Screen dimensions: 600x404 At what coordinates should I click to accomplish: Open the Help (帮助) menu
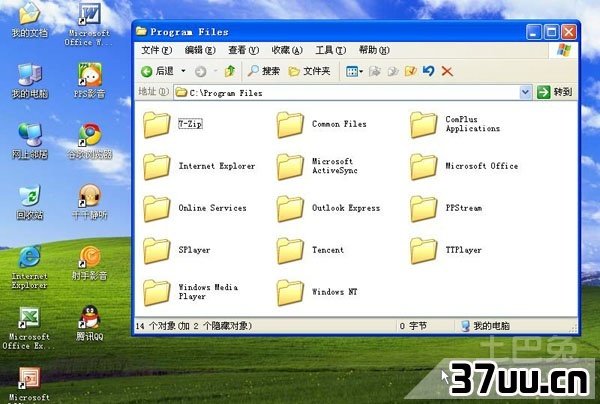pos(374,50)
